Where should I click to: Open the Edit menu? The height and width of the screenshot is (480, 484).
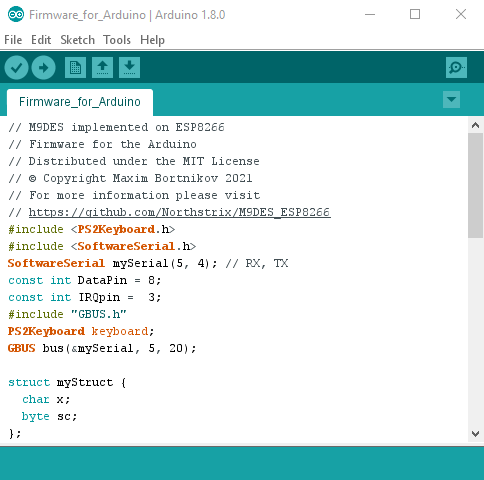point(41,40)
